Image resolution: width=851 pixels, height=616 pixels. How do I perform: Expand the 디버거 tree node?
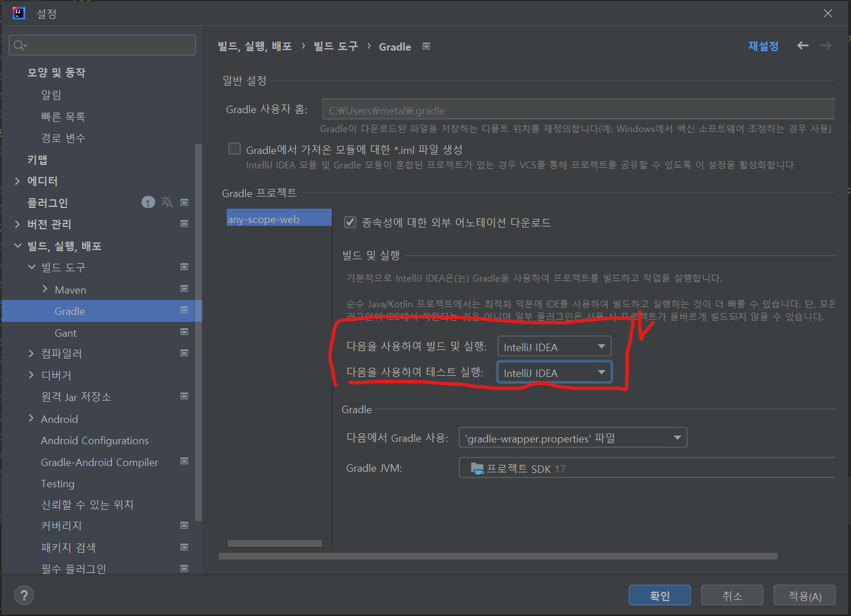[x=31, y=375]
